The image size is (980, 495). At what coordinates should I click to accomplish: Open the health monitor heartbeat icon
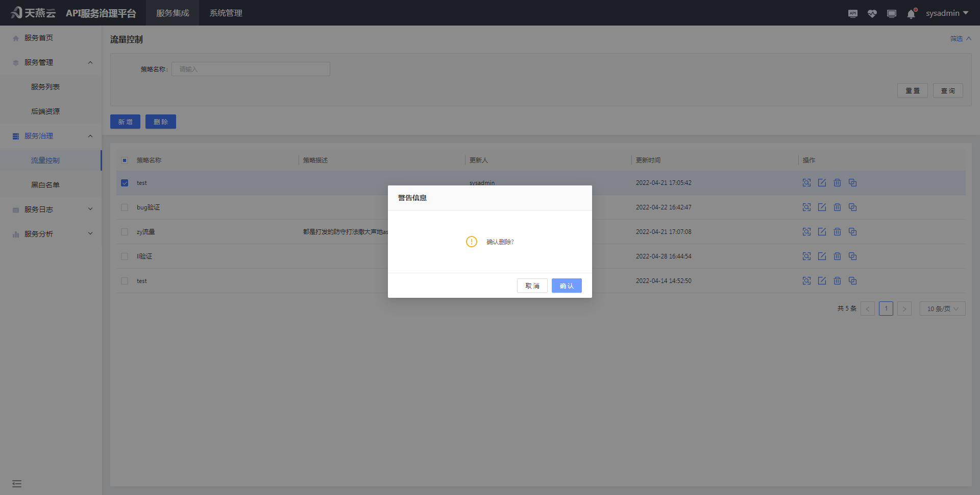coord(872,14)
